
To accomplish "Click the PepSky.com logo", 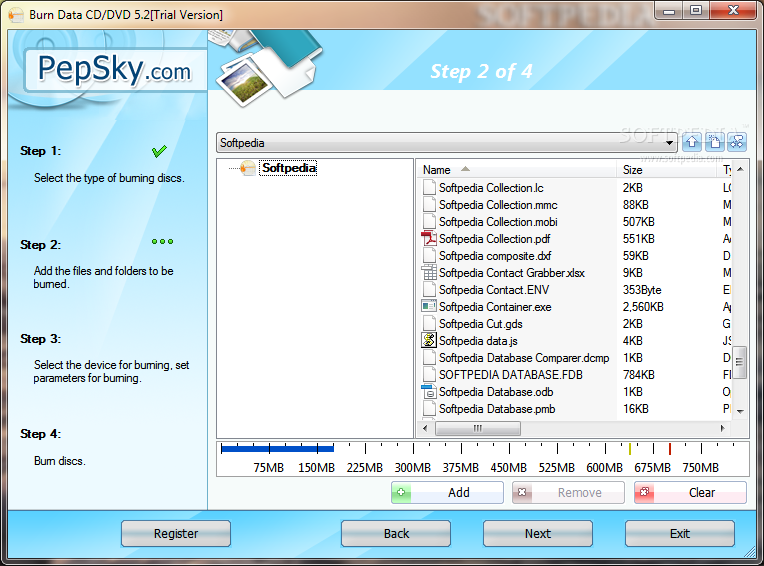I will (x=115, y=70).
